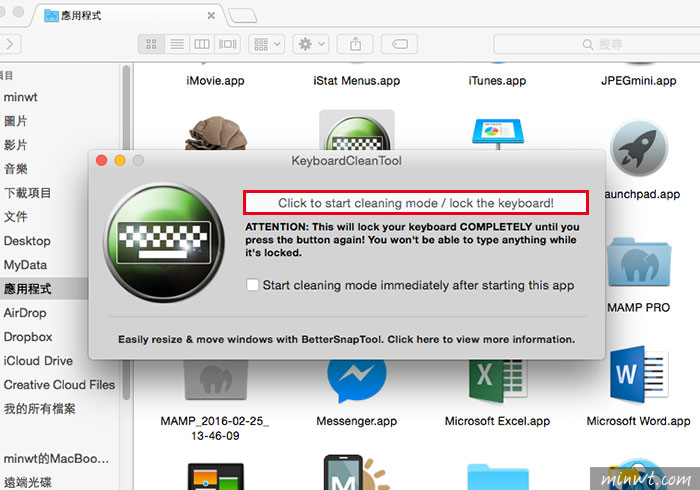This screenshot has height=490, width=700.
Task: Open AirDrop in the Finder sidebar
Action: (25, 313)
